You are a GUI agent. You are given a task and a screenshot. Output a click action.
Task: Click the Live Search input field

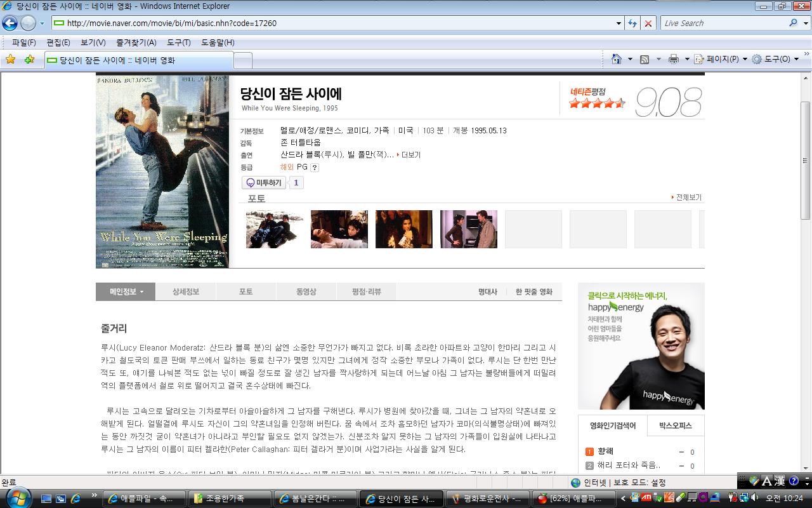click(723, 23)
